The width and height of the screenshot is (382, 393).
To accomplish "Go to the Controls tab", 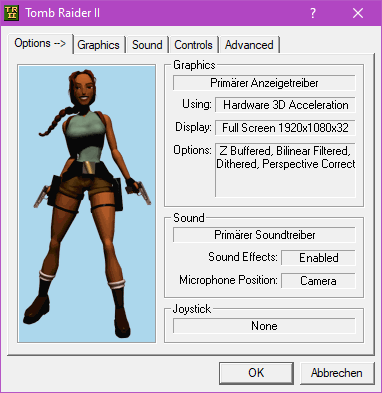I will 193,45.
